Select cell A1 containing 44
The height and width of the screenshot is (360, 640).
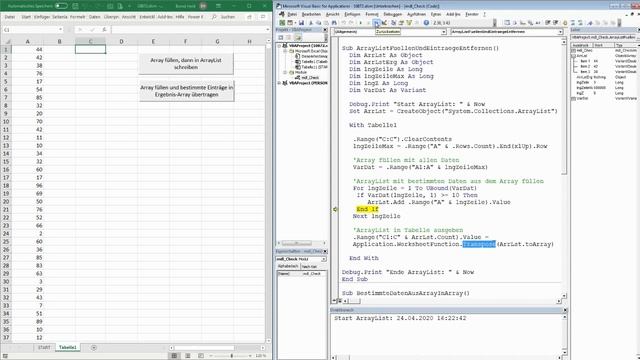pyautogui.click(x=27, y=49)
